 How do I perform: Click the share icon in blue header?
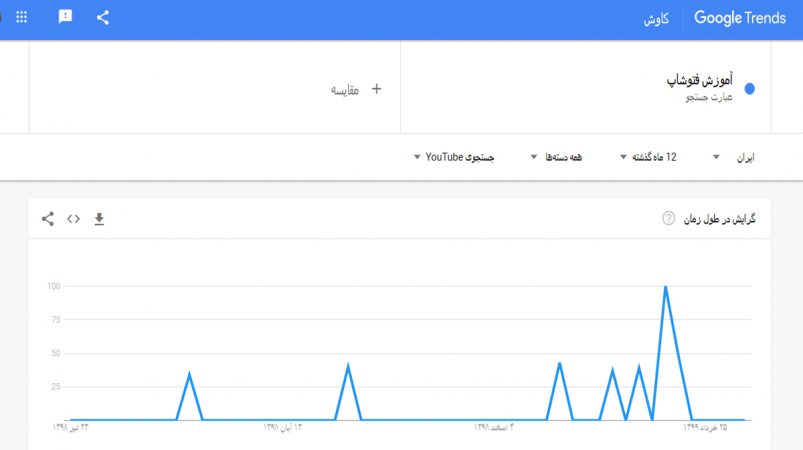coord(103,17)
